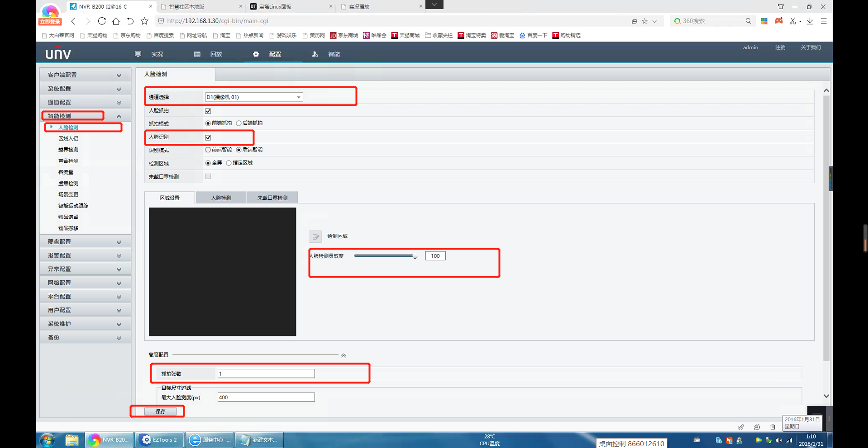Click the Windows Start orb

[47, 440]
